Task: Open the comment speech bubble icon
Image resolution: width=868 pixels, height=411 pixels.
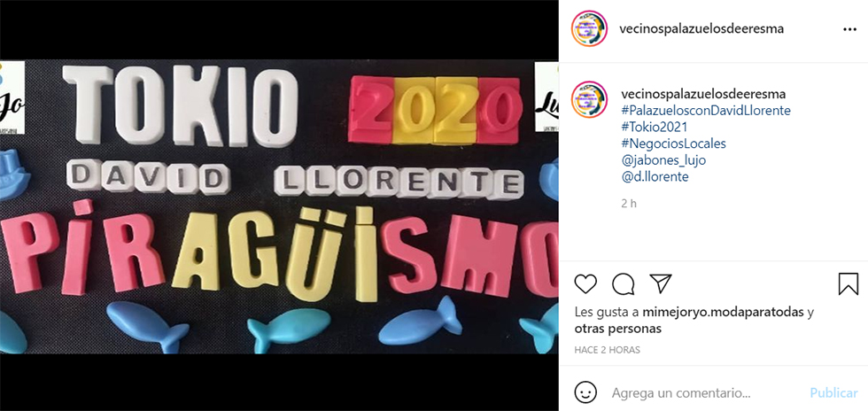Action: click(x=624, y=283)
